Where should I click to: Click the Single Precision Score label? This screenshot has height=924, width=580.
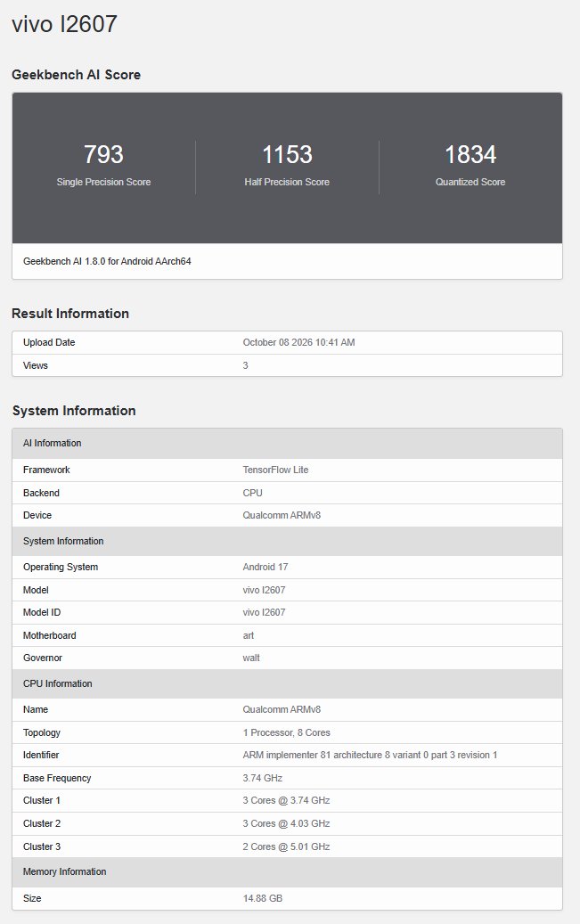click(103, 182)
